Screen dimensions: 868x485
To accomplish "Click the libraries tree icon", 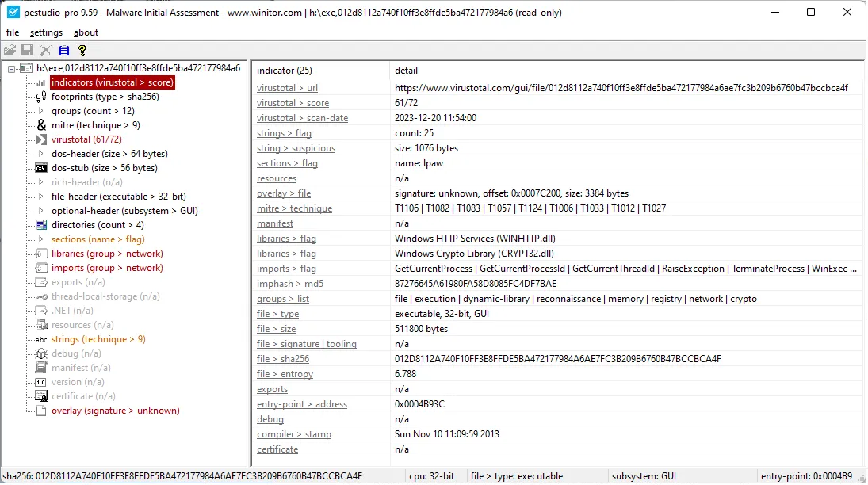I will 41,254.
